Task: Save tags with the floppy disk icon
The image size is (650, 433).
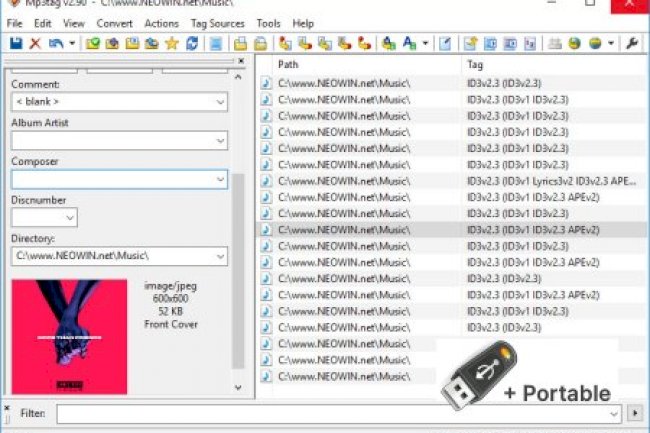Action: (x=16, y=43)
